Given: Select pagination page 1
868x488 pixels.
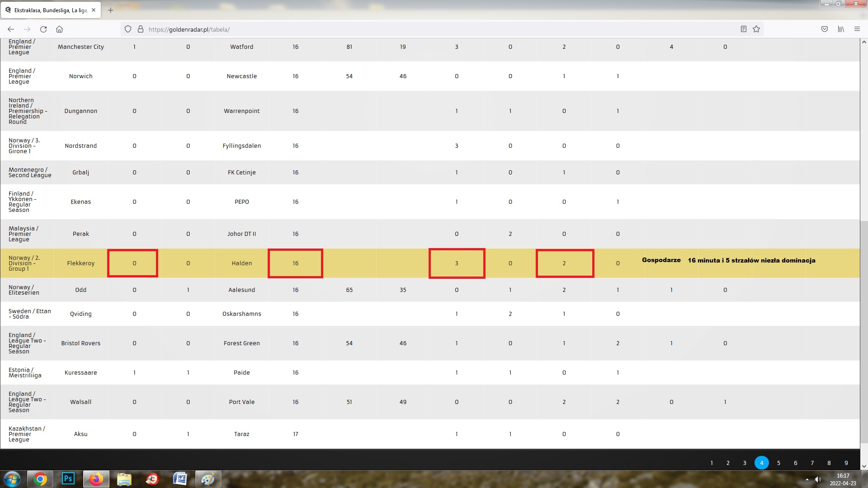Looking at the screenshot, I should click(x=712, y=463).
